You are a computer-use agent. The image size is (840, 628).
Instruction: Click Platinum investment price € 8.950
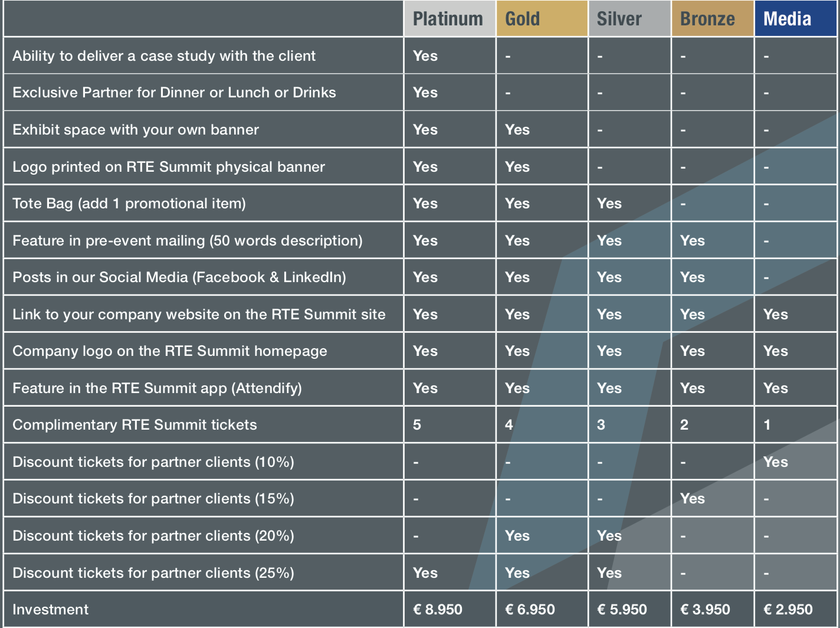pyautogui.click(x=438, y=610)
